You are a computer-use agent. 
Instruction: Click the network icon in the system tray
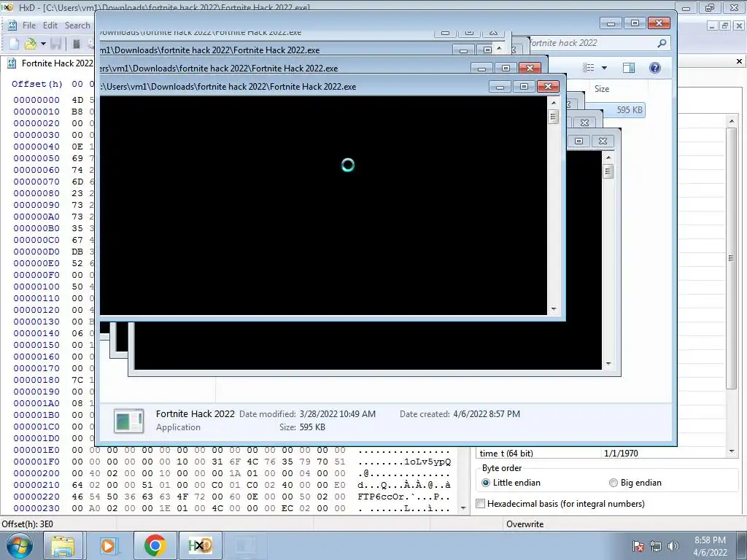(x=656, y=546)
